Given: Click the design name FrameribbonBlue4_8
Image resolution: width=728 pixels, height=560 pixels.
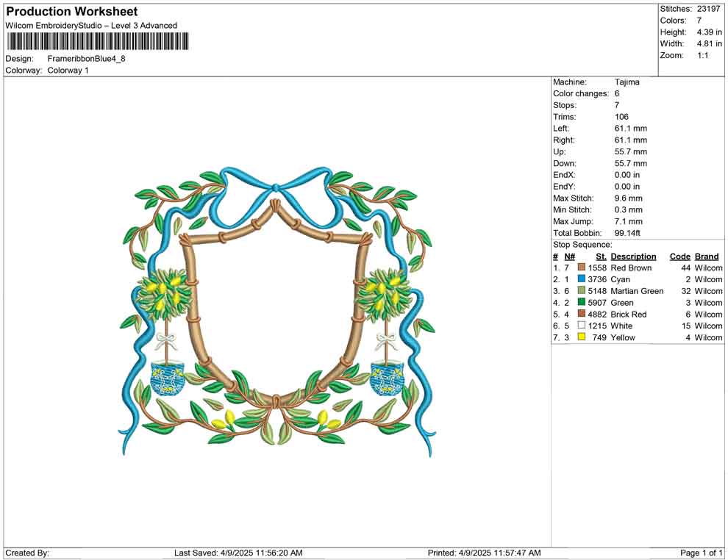Looking at the screenshot, I should (x=86, y=59).
